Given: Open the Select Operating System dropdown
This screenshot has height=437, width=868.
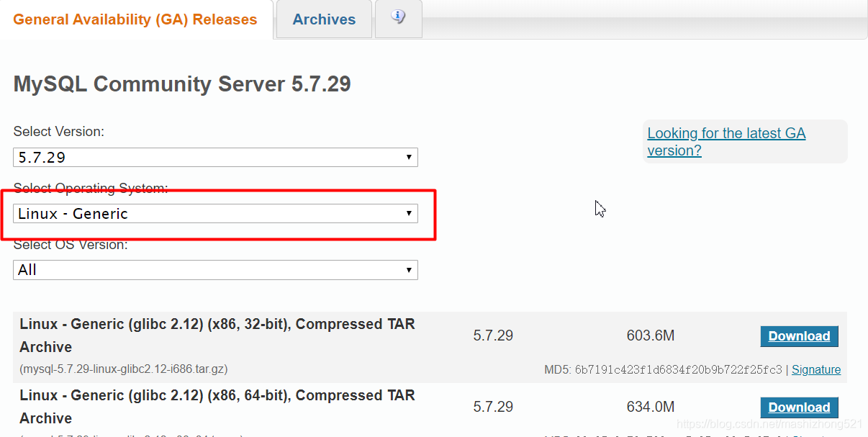Looking at the screenshot, I should pyautogui.click(x=215, y=213).
